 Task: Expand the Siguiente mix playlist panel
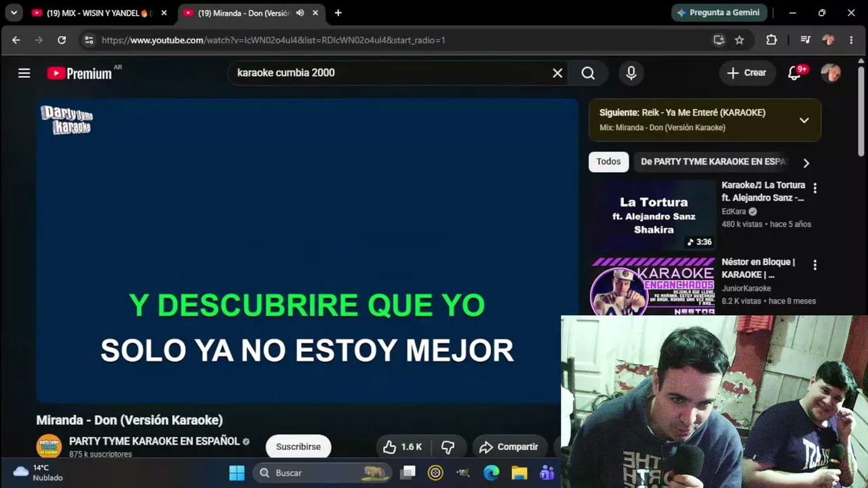pyautogui.click(x=804, y=120)
